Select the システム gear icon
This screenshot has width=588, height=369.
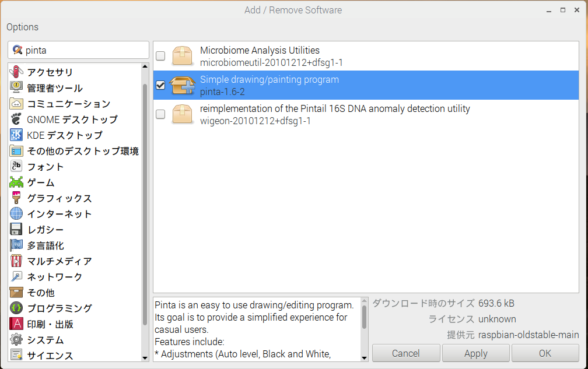[x=16, y=339]
